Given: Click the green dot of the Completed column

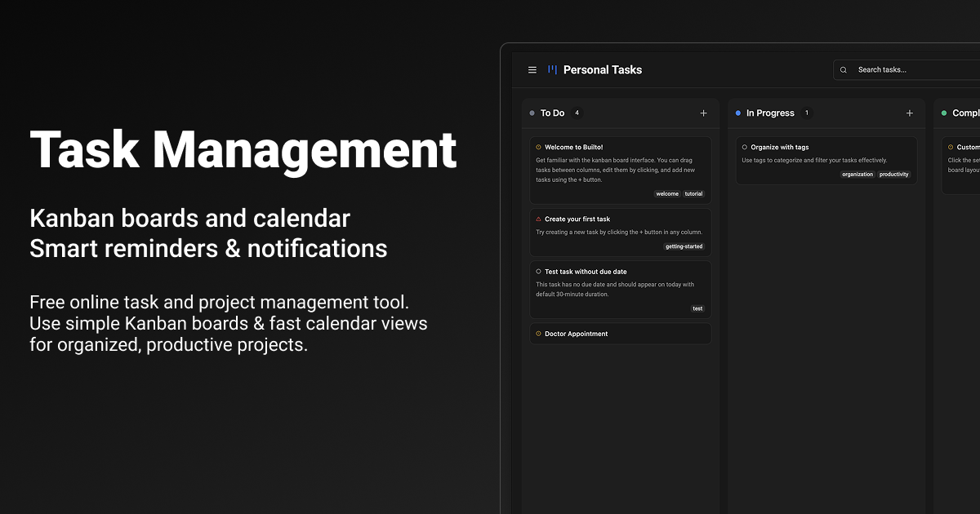Looking at the screenshot, I should click(x=944, y=113).
